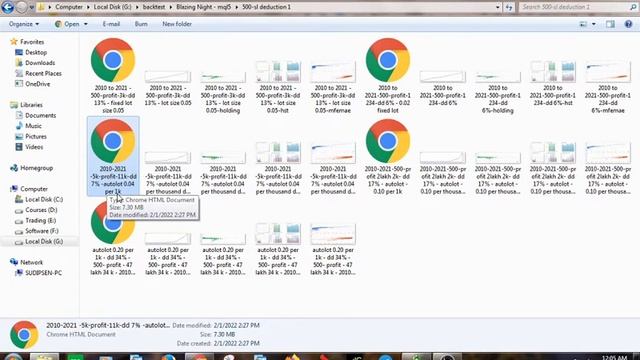This screenshot has height=360, width=640.
Task: Expand the Open button dropdown arrow
Action: pyautogui.click(x=86, y=24)
